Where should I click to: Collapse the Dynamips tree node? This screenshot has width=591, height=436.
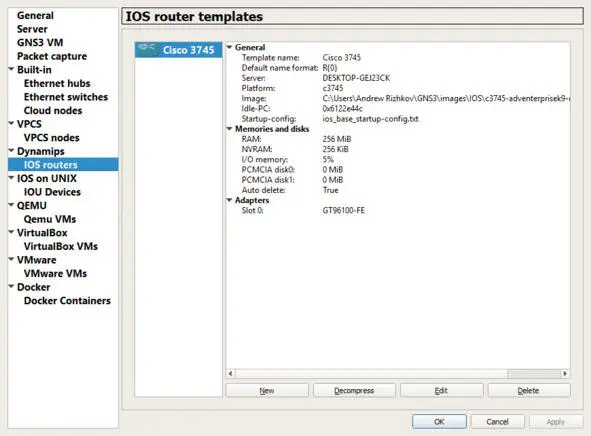click(12, 151)
